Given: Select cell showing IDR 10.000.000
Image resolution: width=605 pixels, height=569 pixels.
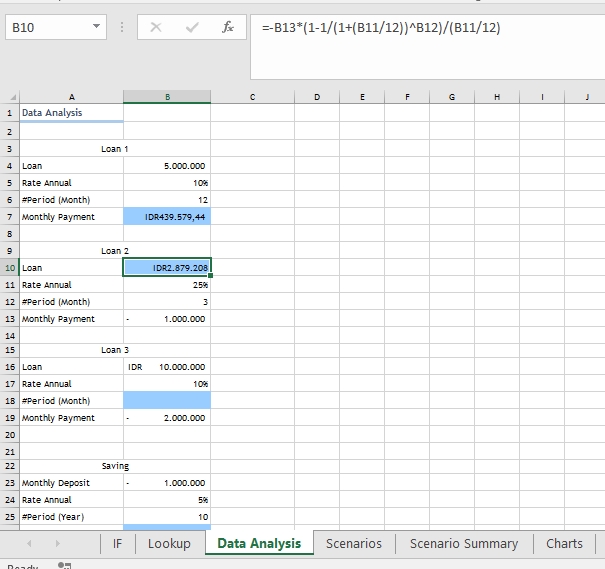Looking at the screenshot, I should point(167,367).
